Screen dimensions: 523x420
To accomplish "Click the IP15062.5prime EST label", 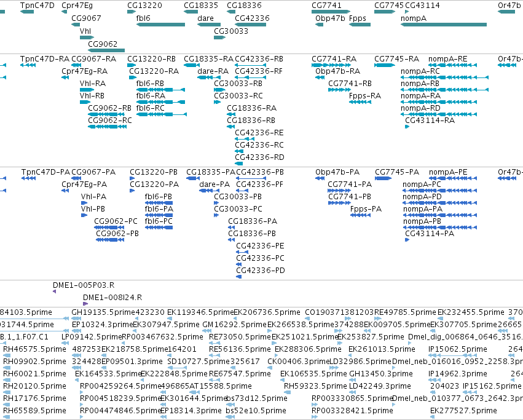I will (x=458, y=349).
